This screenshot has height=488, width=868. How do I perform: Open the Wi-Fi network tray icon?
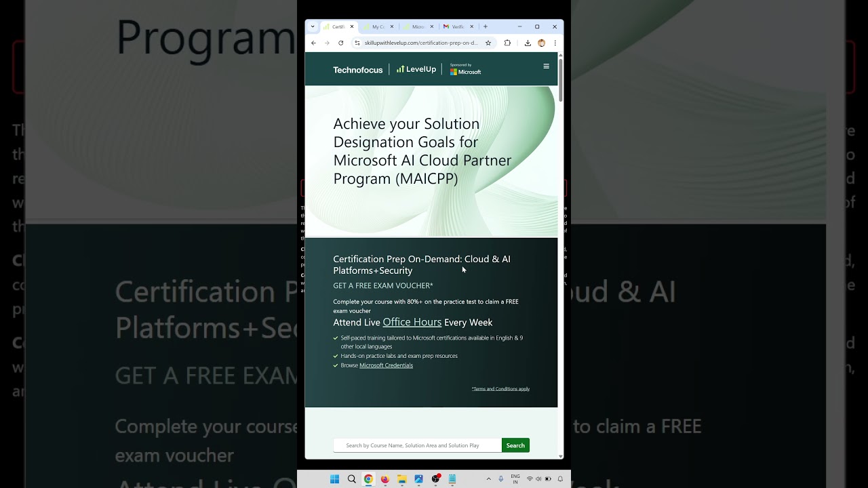click(x=530, y=479)
